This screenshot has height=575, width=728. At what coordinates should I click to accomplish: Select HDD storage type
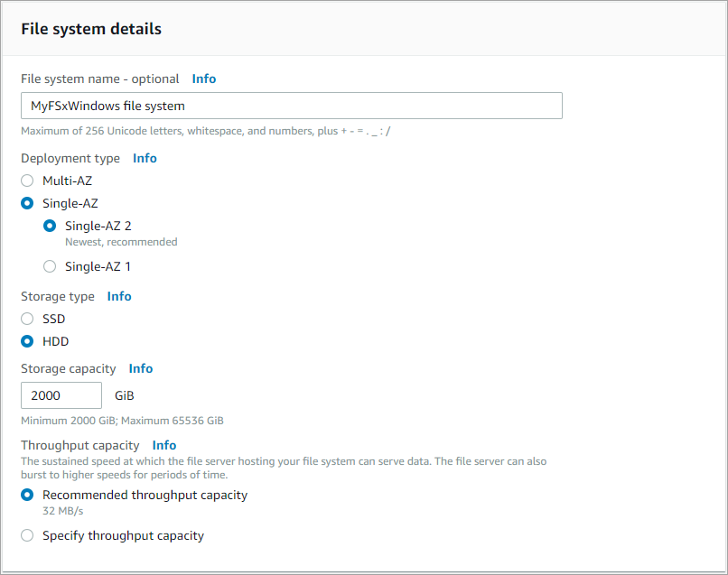pyautogui.click(x=27, y=341)
